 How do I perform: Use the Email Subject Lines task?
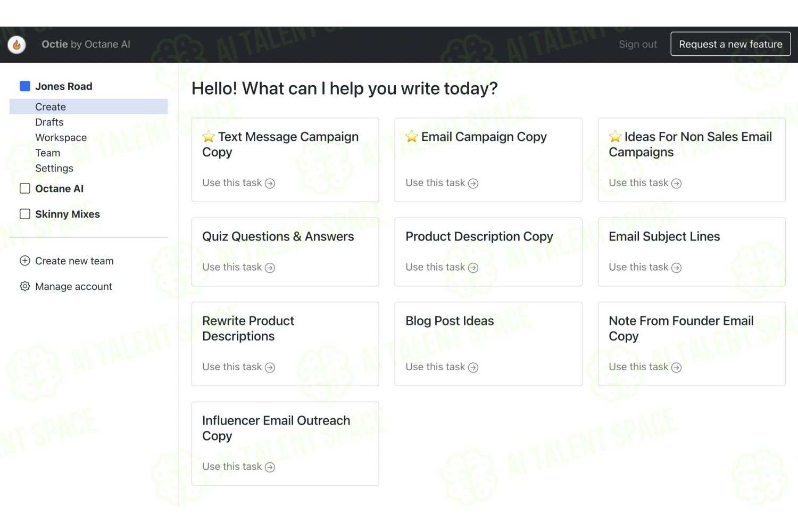coord(645,268)
